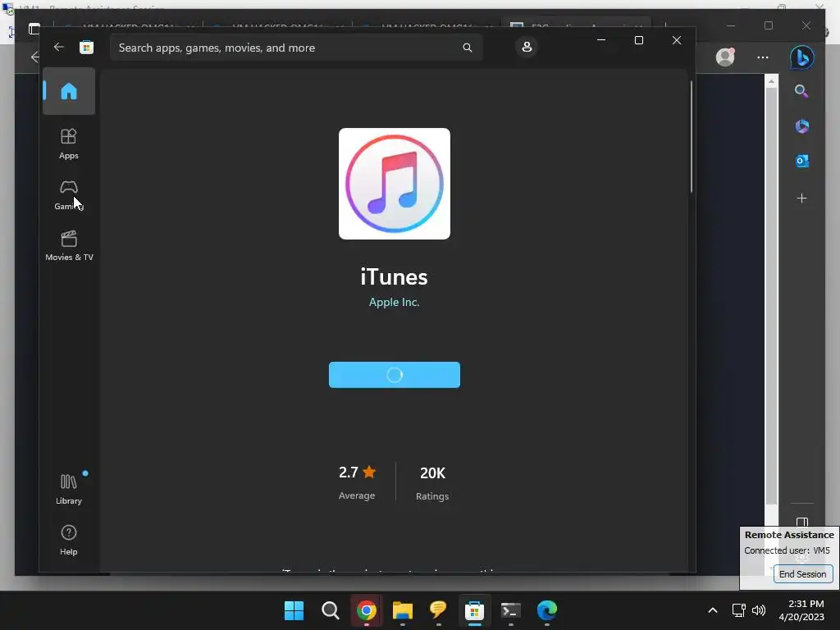The width and height of the screenshot is (840, 630).
Task: Click Edge tab actions icon top-left
Action: [x=34, y=29]
